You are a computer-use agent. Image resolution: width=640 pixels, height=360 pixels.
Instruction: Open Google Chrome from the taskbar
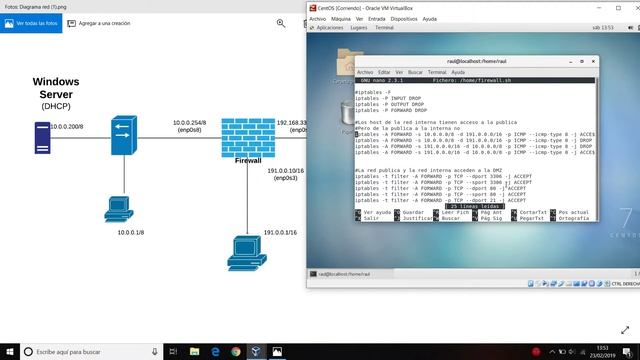point(236,351)
